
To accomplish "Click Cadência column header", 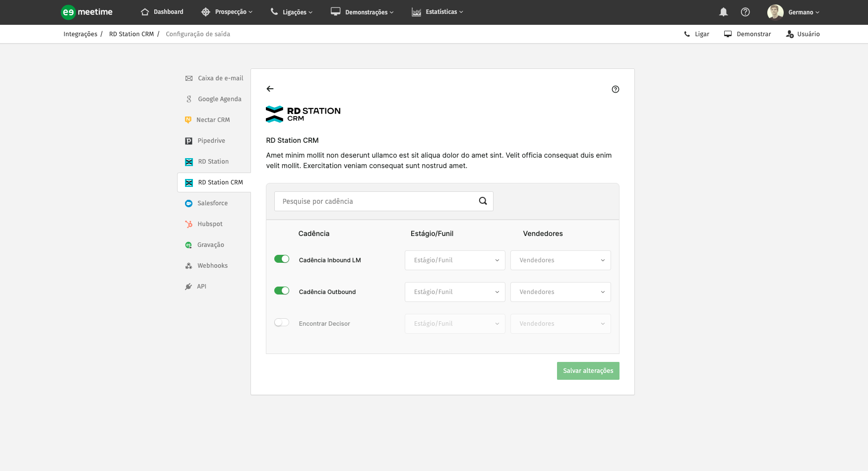I will pyautogui.click(x=313, y=234).
